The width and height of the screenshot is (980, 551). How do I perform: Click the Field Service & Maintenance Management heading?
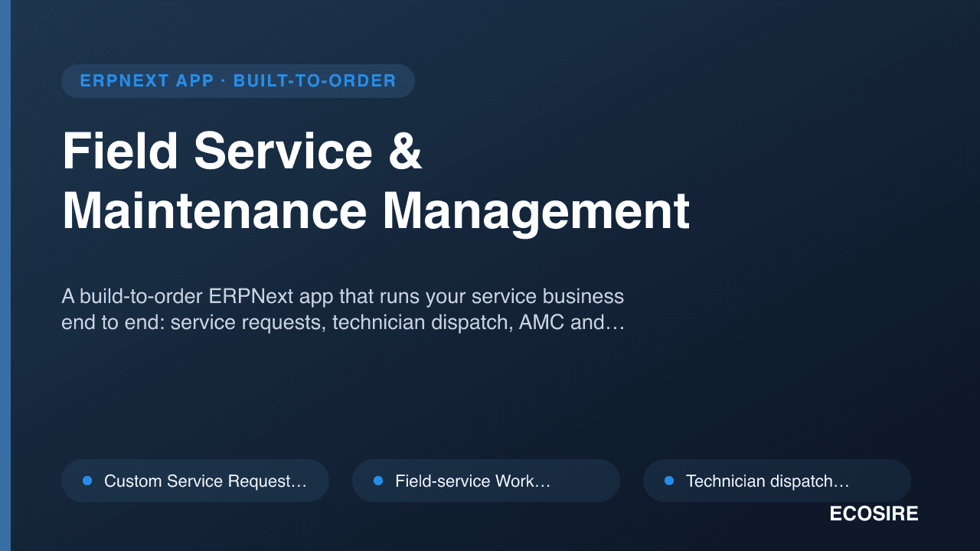point(376,181)
